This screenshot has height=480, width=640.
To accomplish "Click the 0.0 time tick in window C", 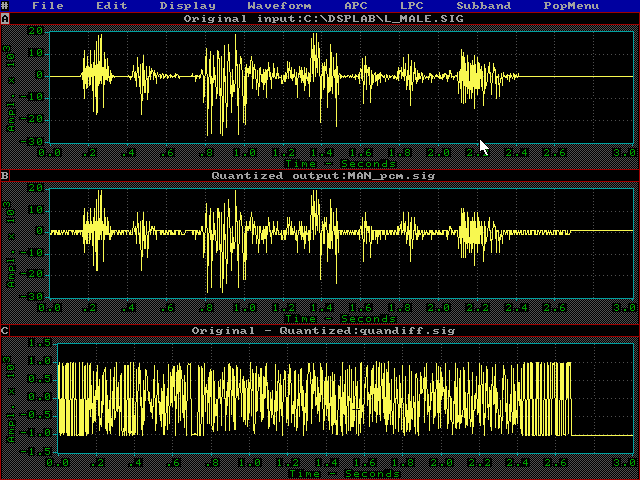I will pos(58,462).
